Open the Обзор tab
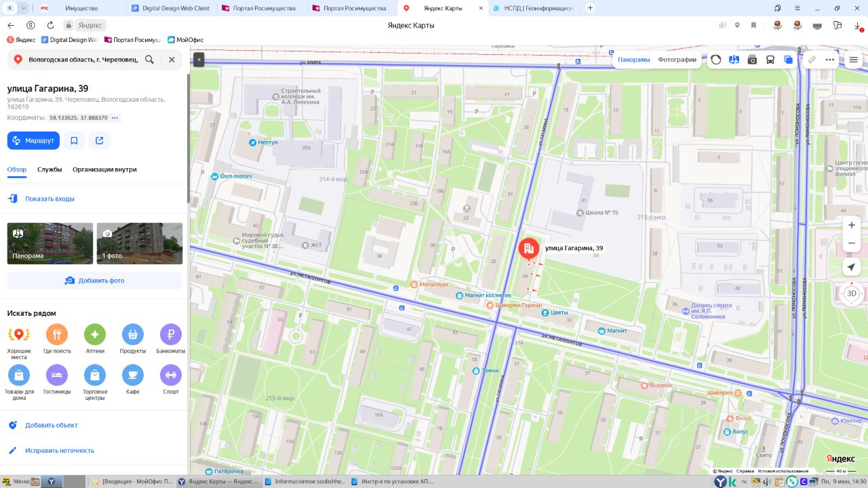Viewport: 868px width, 488px height. [17, 169]
